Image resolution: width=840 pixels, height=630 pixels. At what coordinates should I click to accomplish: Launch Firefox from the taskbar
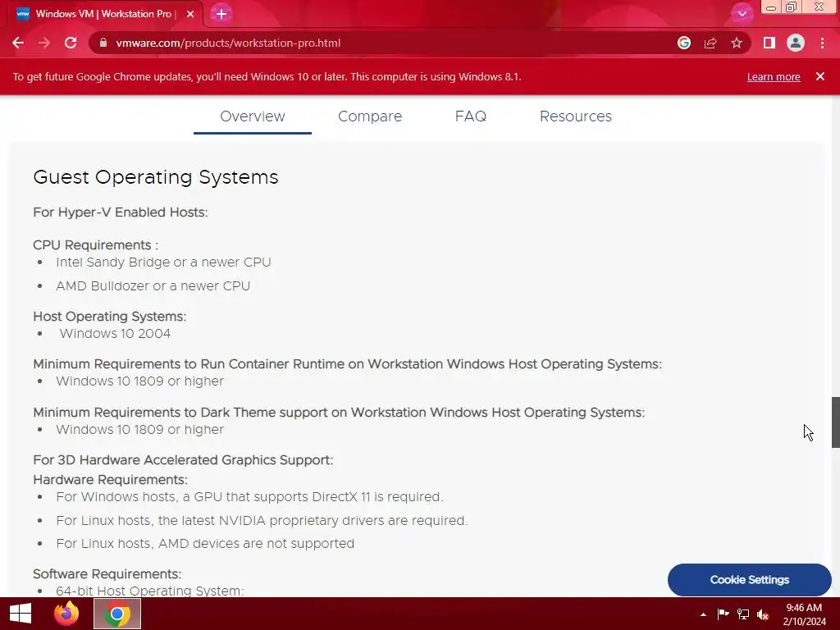click(x=66, y=614)
